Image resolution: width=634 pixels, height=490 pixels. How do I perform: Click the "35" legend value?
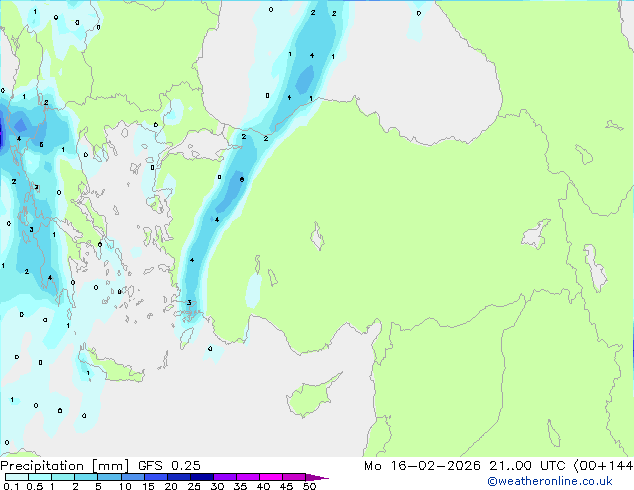(240, 486)
